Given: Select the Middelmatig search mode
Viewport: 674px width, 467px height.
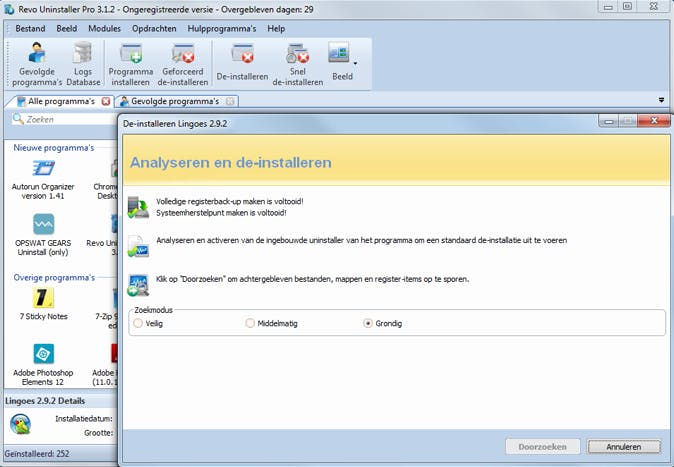Looking at the screenshot, I should [x=250, y=323].
